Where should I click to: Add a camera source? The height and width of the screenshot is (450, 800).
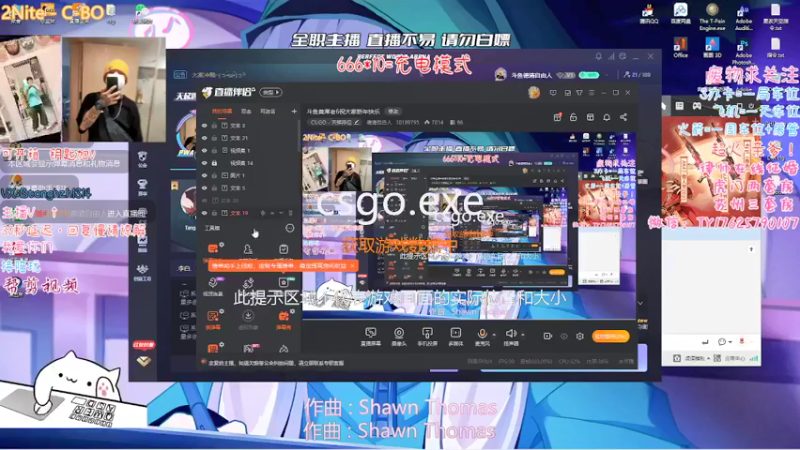click(x=399, y=336)
